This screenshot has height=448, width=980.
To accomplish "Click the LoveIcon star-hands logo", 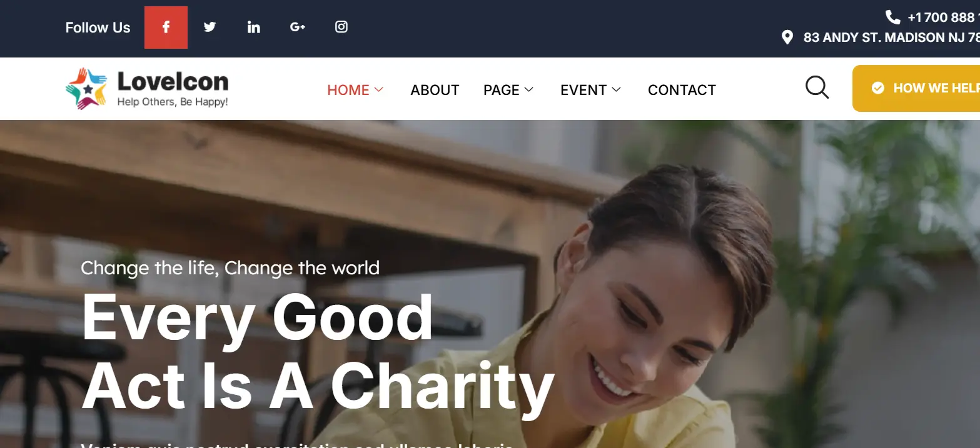I will (x=87, y=89).
